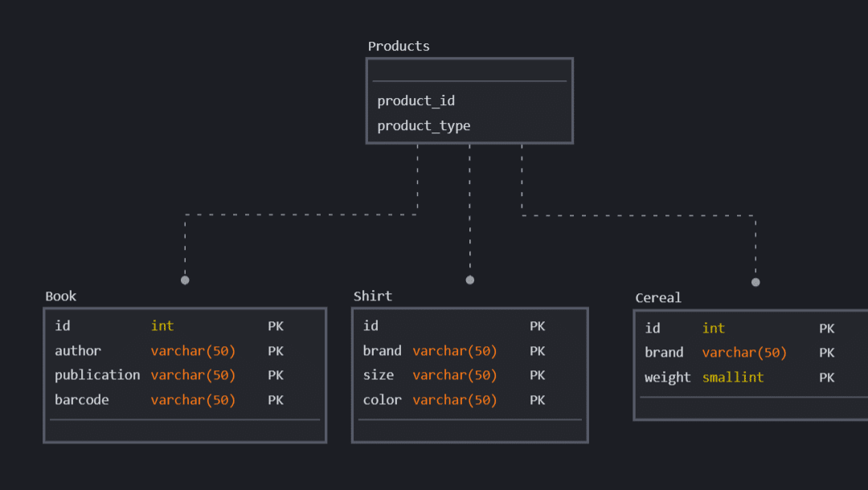The image size is (868, 490).
Task: Select the publication field name
Action: (x=97, y=375)
